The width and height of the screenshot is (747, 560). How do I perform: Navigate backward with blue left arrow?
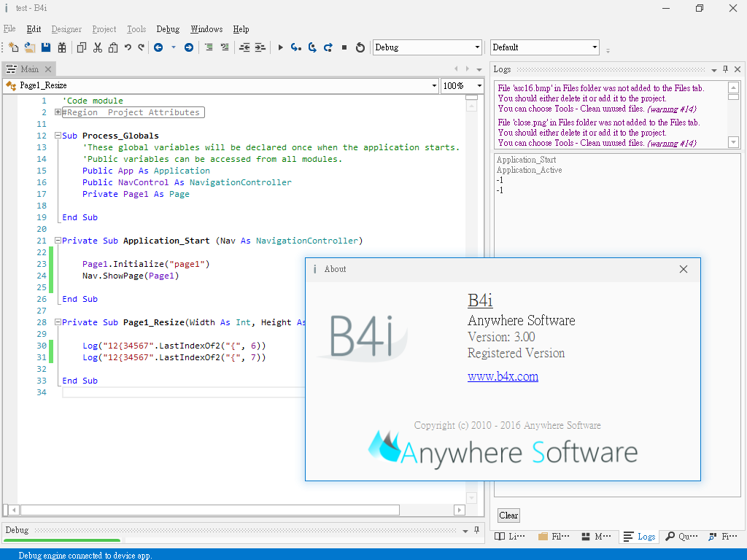(158, 47)
